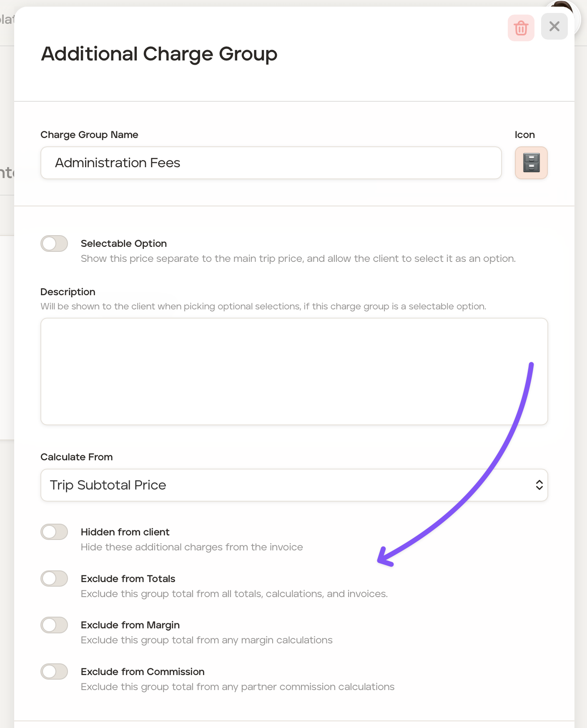
Task: Click inside the Description text area
Action: pyautogui.click(x=294, y=371)
